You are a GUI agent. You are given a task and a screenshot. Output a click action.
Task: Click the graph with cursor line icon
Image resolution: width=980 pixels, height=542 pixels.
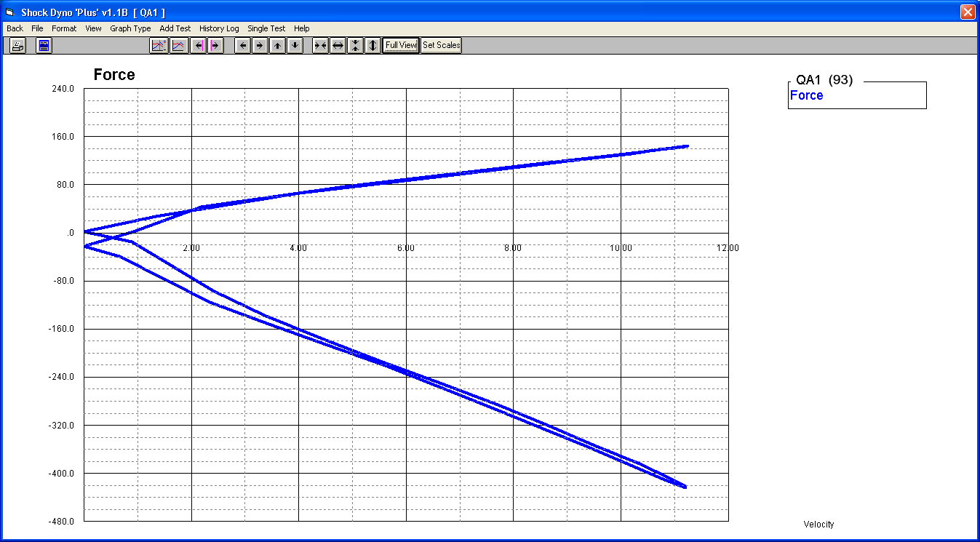pyautogui.click(x=159, y=45)
